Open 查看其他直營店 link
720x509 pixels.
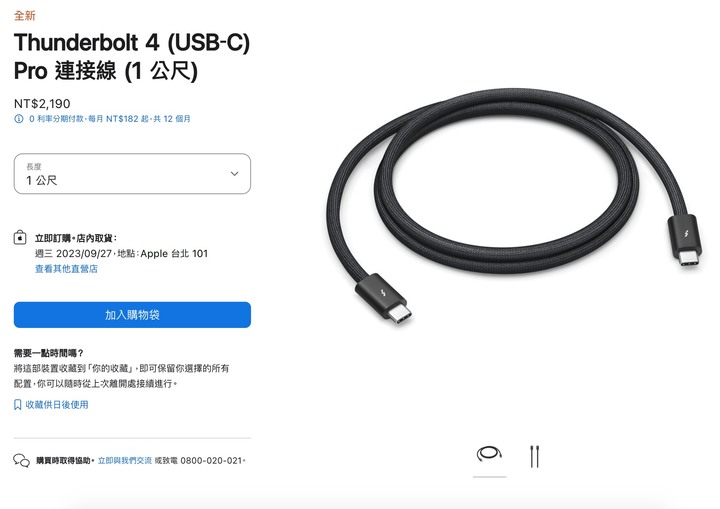66,269
